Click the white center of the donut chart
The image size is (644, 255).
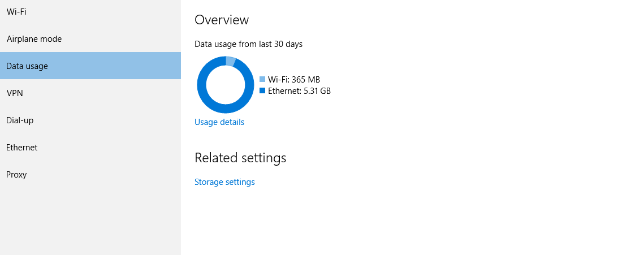click(x=226, y=85)
